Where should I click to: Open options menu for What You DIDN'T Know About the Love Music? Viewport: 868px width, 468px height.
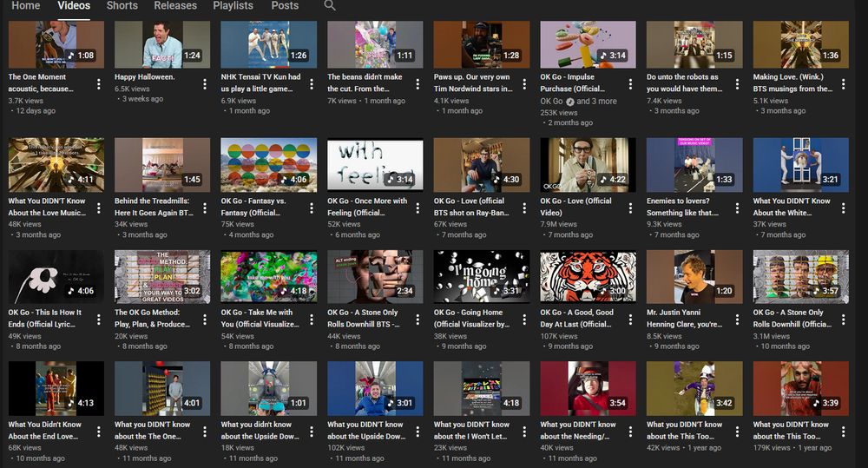click(x=99, y=208)
